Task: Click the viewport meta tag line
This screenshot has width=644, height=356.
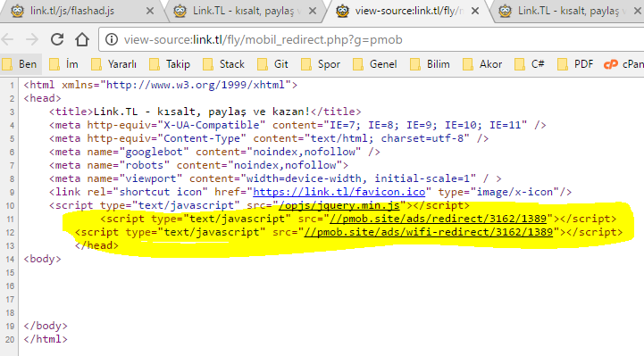Action: coord(275,178)
